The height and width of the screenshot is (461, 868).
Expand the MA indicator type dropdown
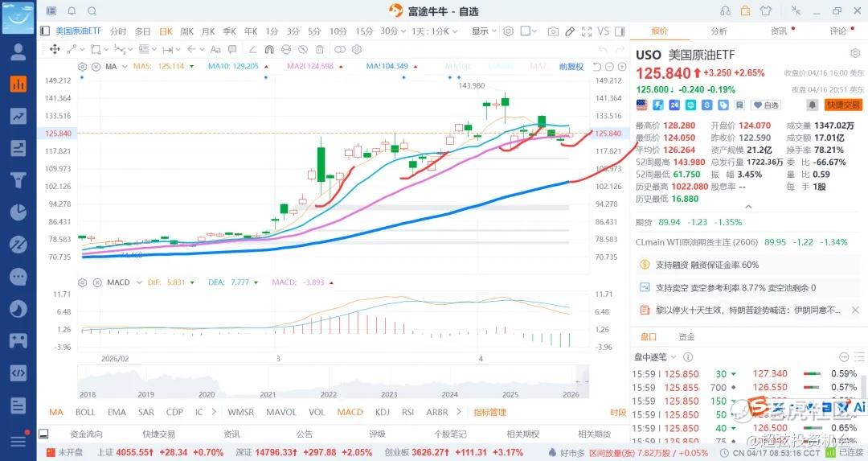click(125, 67)
